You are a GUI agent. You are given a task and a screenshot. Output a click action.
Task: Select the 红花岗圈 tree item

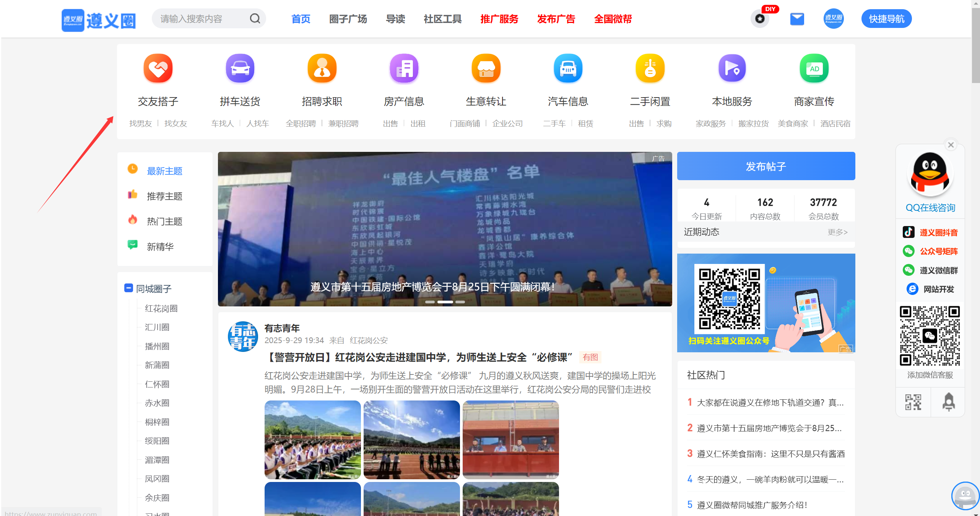click(x=161, y=308)
